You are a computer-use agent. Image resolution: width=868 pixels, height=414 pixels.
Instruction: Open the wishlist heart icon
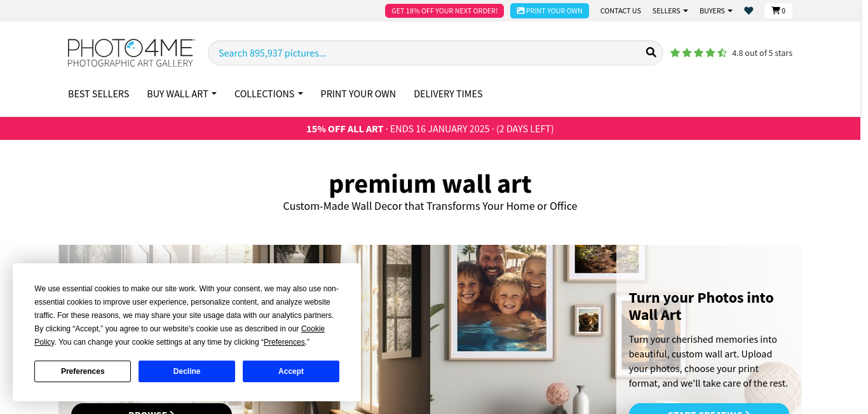point(749,11)
